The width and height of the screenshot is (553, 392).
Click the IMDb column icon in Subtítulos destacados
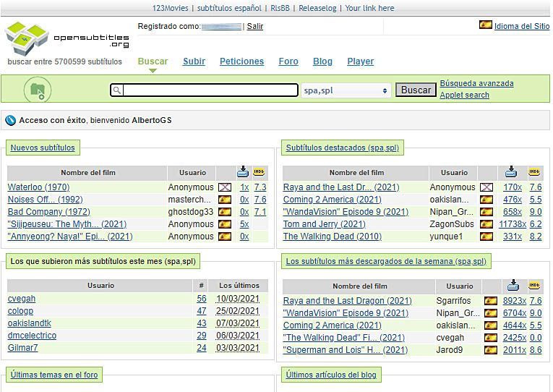534,172
